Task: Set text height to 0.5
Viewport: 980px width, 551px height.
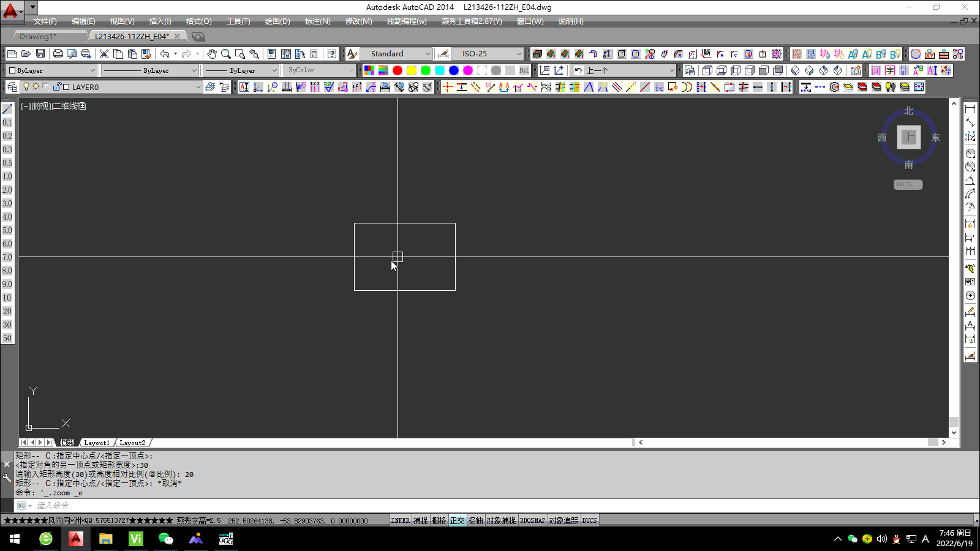Action: (7, 163)
